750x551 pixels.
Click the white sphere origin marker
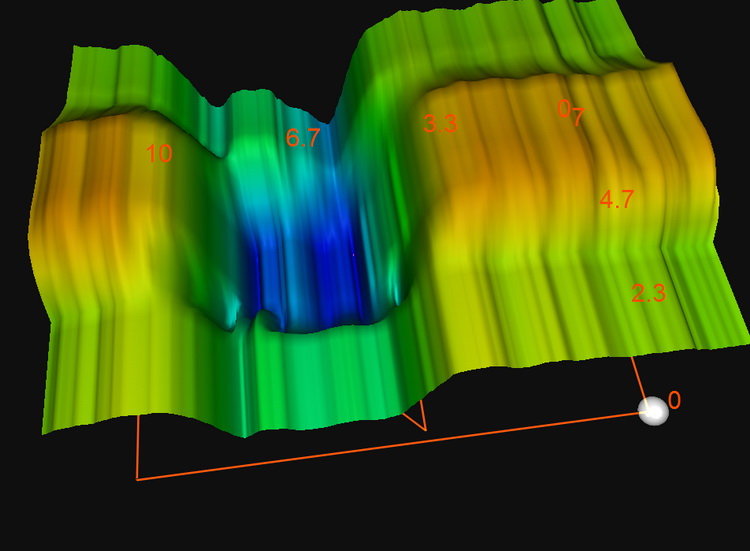pos(654,410)
